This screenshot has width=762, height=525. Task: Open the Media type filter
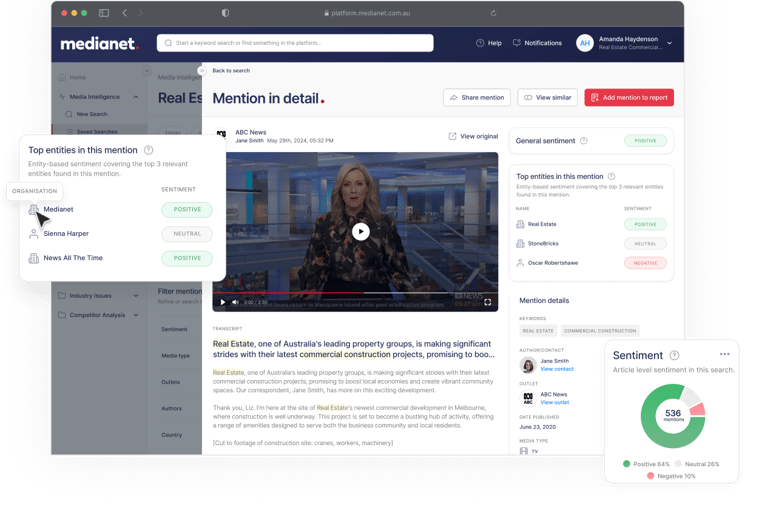175,355
